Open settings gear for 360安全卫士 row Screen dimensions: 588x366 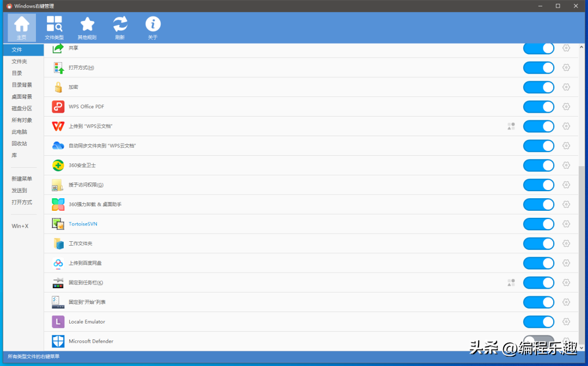[566, 165]
